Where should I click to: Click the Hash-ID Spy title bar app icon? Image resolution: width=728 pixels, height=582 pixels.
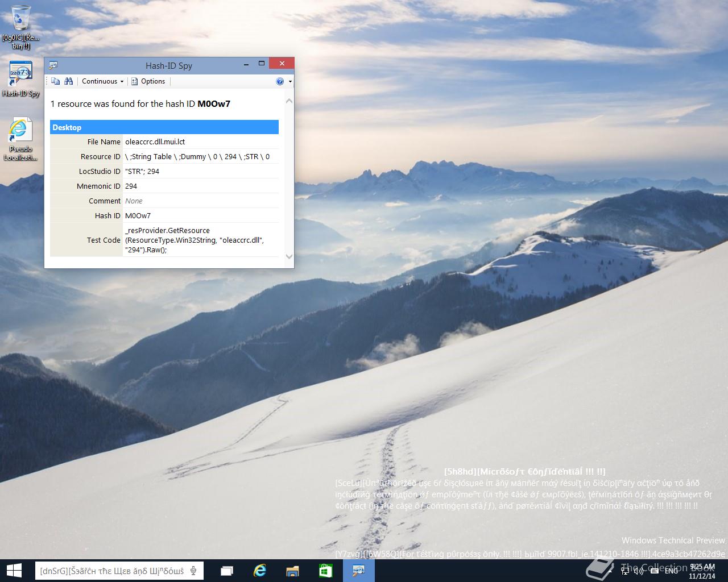tap(53, 65)
